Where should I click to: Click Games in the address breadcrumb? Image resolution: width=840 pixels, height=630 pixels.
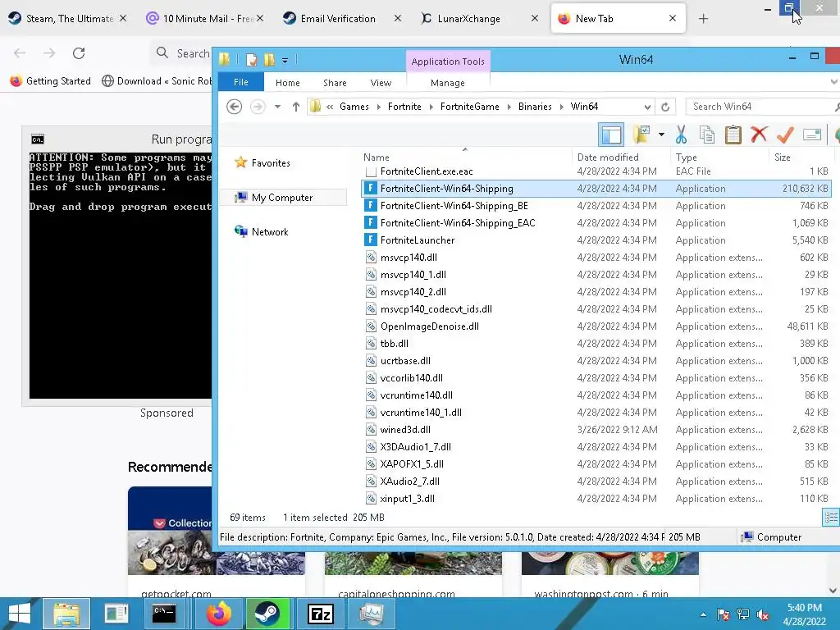(x=354, y=107)
